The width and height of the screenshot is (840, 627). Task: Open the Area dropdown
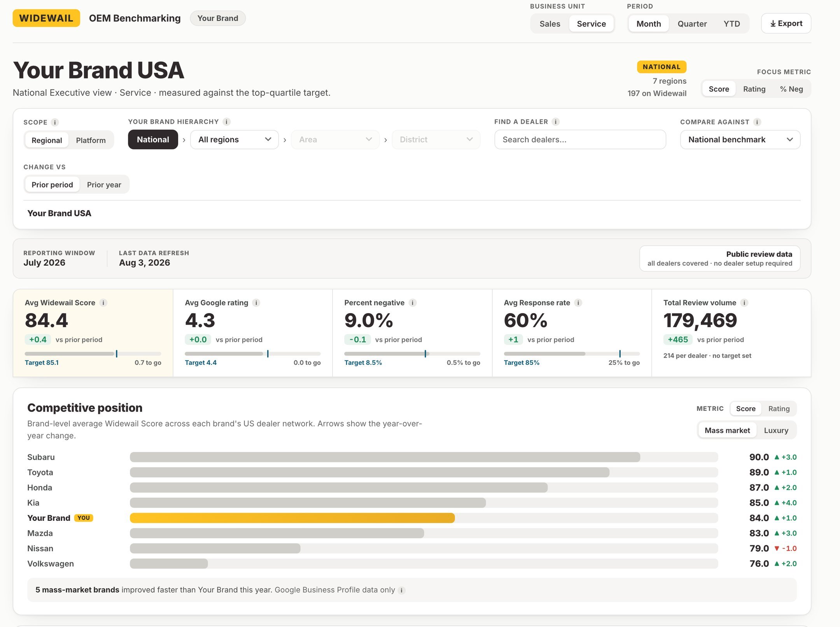click(x=335, y=140)
